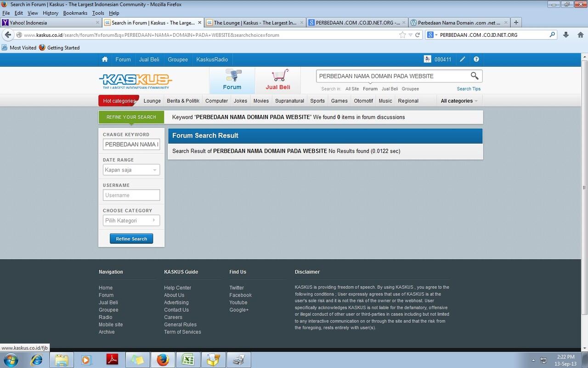The width and height of the screenshot is (588, 368).
Task: Switch to the Yahoo! Indonesia tab
Action: coord(51,23)
